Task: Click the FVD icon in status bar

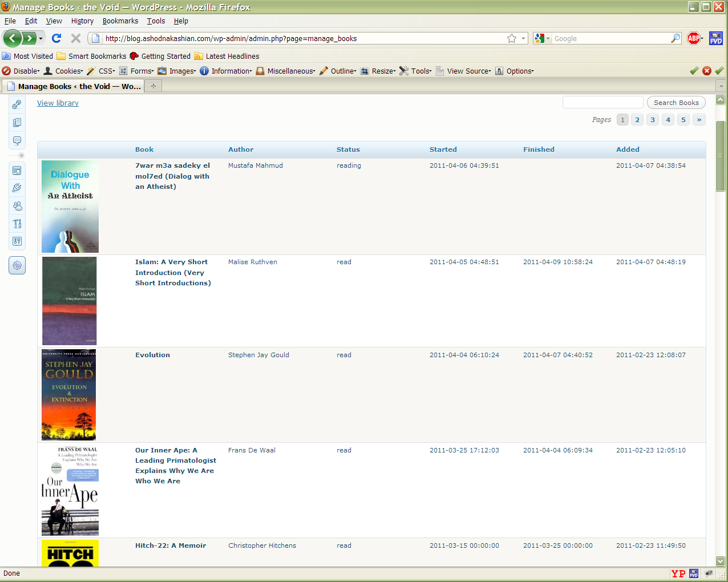Action: coord(694,573)
